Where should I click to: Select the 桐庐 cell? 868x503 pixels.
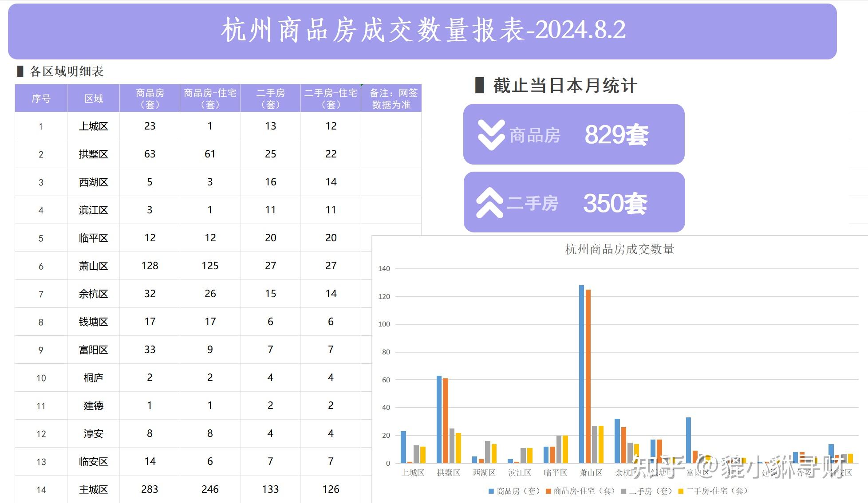coord(93,378)
